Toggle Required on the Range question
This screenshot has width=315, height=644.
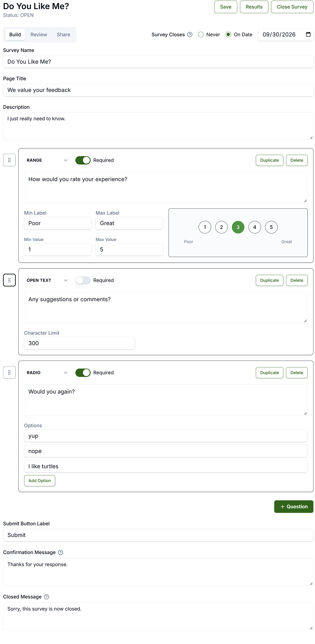pyautogui.click(x=83, y=160)
